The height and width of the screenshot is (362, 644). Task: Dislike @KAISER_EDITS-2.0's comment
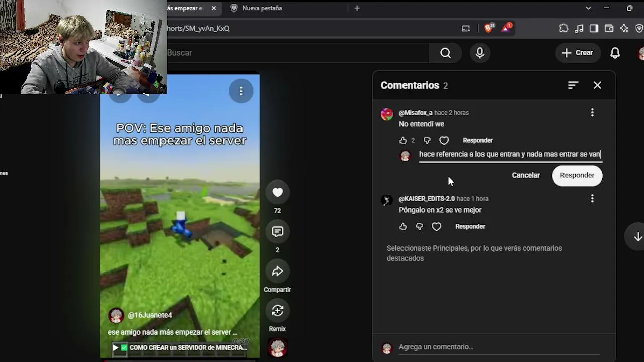[419, 226]
